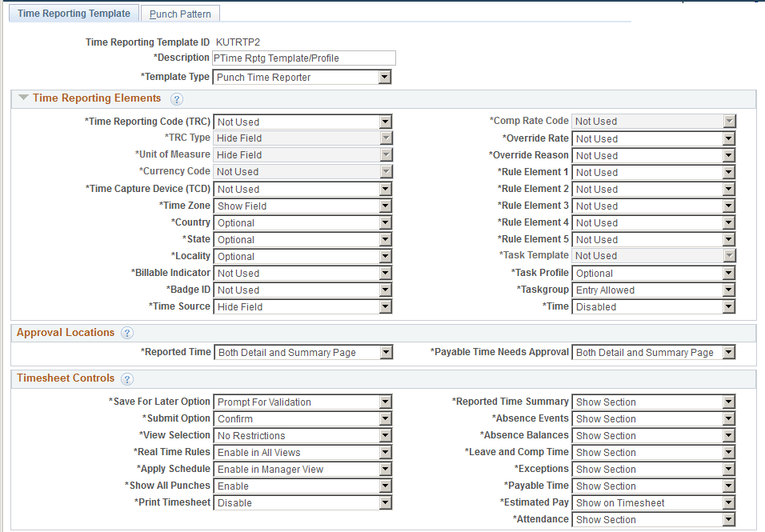Open help for Approval Locations section

(127, 333)
